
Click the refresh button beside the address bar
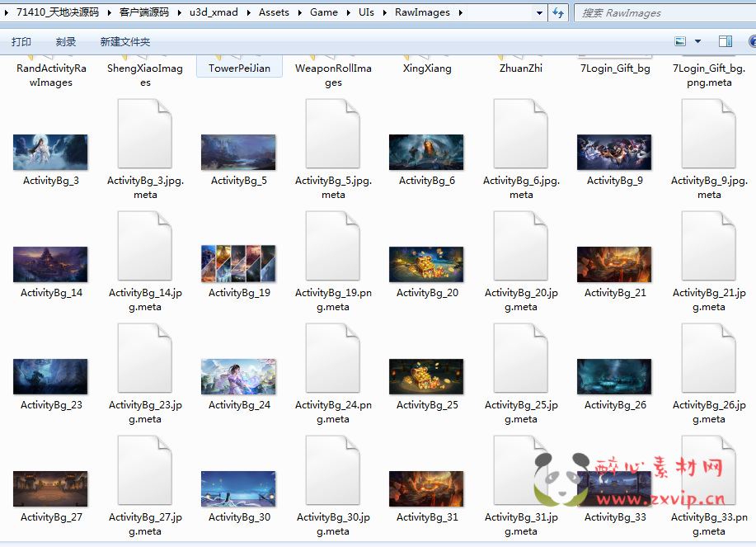tap(558, 12)
